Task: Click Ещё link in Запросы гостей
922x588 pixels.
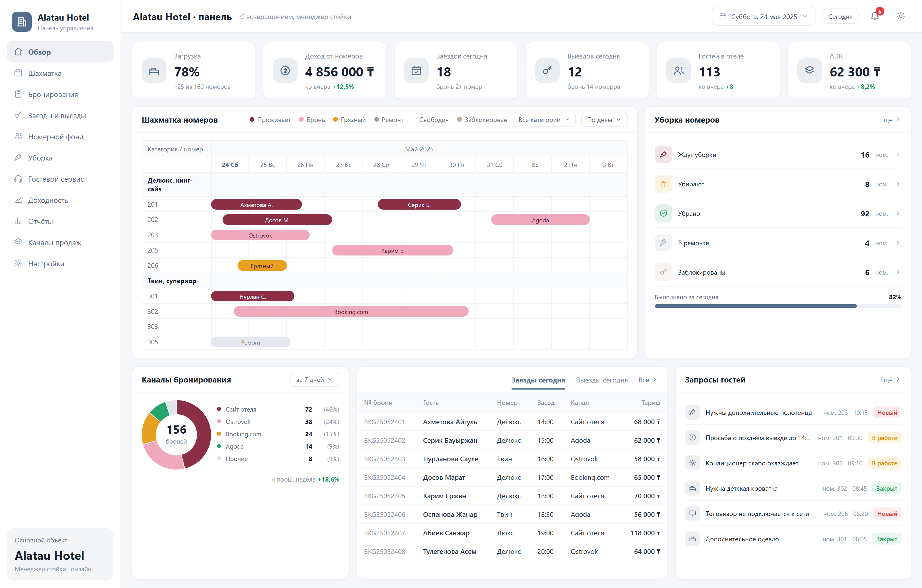Action: [x=889, y=380]
